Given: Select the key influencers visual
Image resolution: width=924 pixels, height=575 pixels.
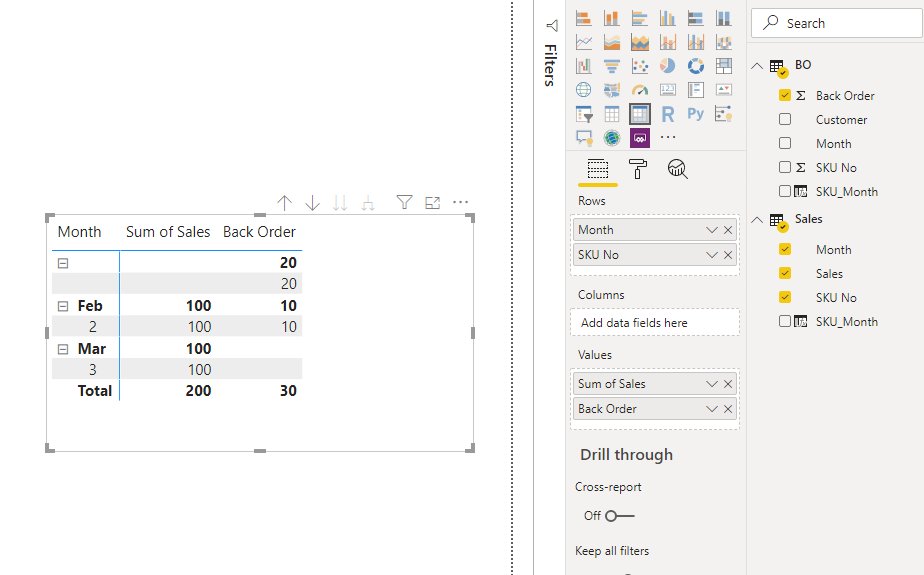Looking at the screenshot, I should point(724,114).
